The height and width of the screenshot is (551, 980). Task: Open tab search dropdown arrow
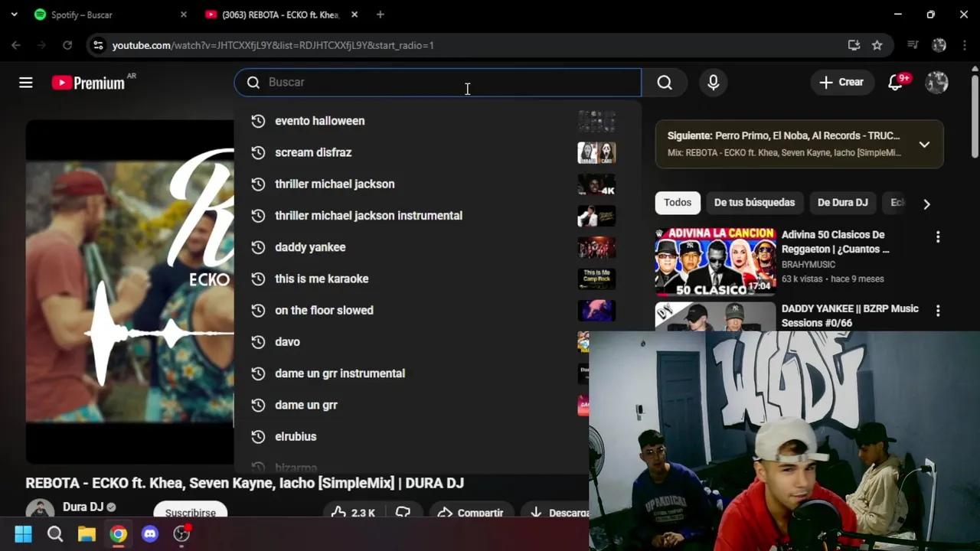click(14, 15)
